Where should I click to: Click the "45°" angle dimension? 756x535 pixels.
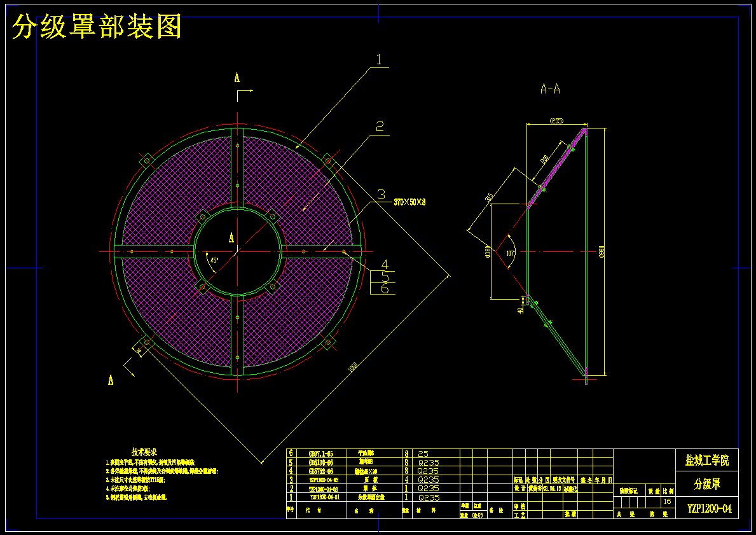point(214,260)
